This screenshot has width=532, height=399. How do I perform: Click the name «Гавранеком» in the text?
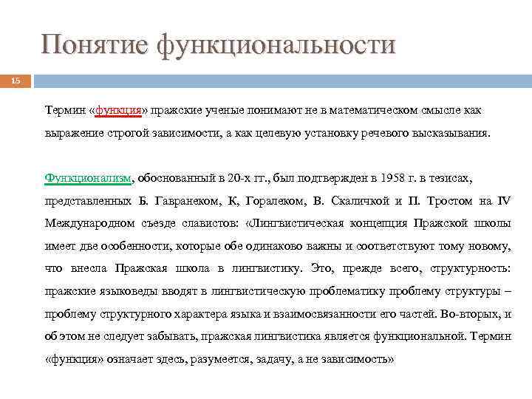pyautogui.click(x=188, y=201)
